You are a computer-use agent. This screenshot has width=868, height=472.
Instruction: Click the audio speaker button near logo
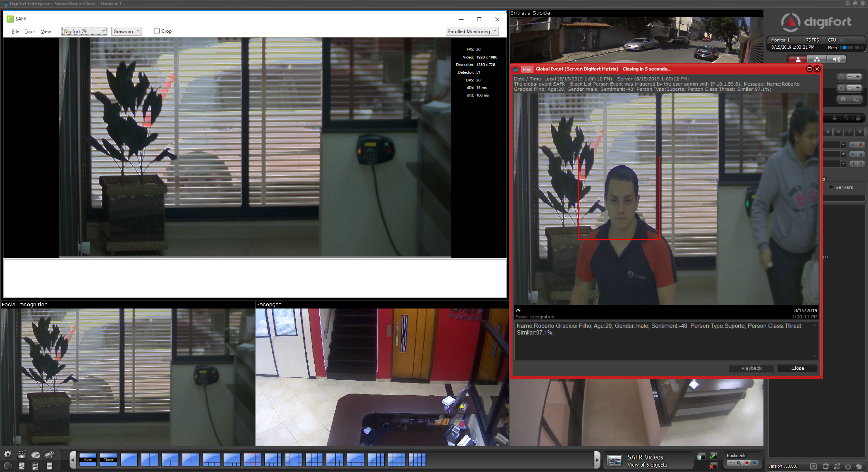tap(836, 59)
